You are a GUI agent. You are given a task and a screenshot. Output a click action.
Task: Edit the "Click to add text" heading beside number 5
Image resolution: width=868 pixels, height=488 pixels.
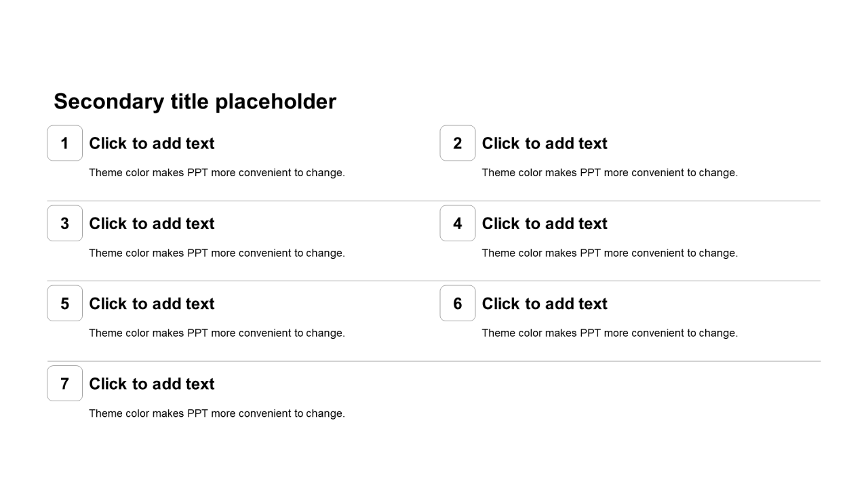tap(152, 304)
